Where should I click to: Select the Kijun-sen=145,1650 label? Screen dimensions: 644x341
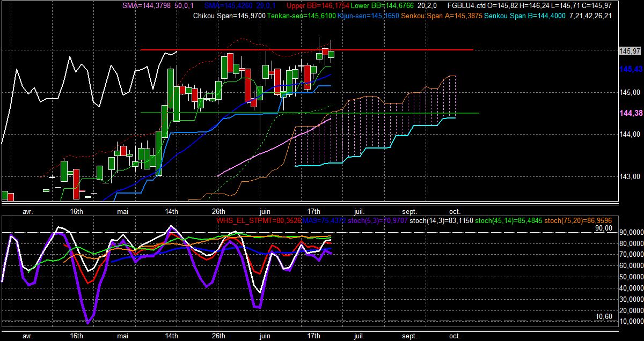(x=368, y=17)
